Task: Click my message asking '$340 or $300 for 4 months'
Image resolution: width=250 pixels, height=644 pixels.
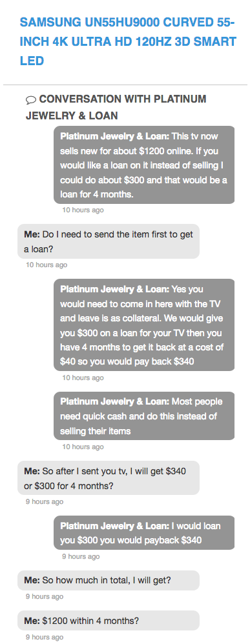Action: pos(109,478)
